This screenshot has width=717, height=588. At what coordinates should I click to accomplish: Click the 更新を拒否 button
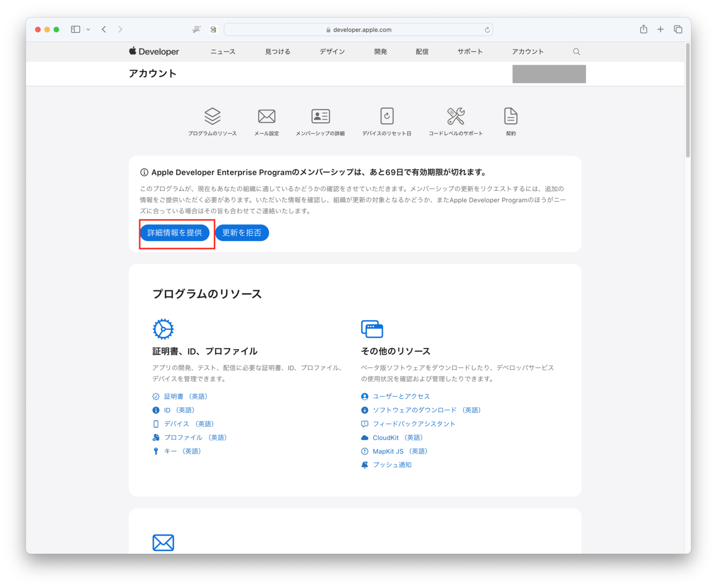click(x=242, y=232)
